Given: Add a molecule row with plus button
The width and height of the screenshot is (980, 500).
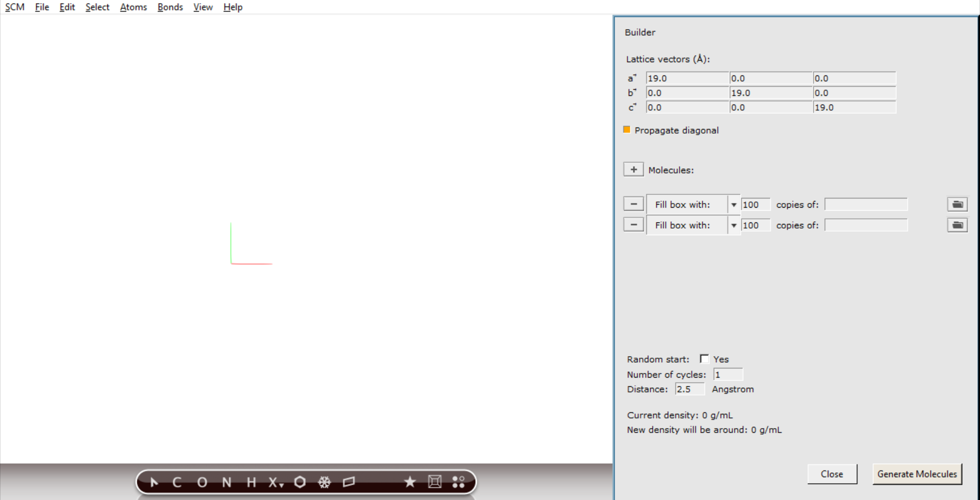Looking at the screenshot, I should 633,169.
